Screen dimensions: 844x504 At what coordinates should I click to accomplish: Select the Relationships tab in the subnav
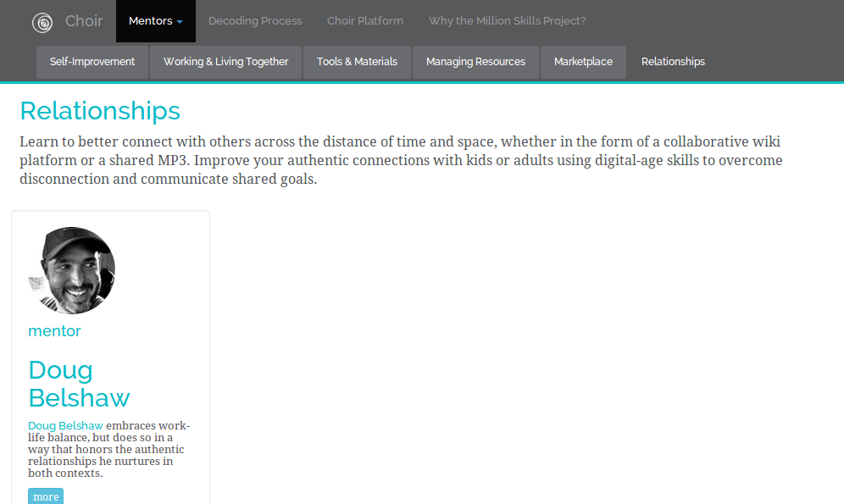coord(673,62)
